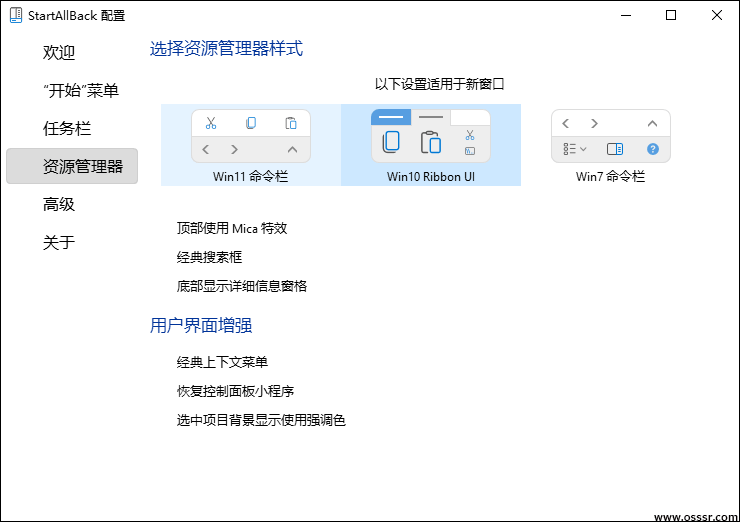Choose the Win7 命令栏 style thumbnail
This screenshot has height=522, width=740.
[611, 145]
